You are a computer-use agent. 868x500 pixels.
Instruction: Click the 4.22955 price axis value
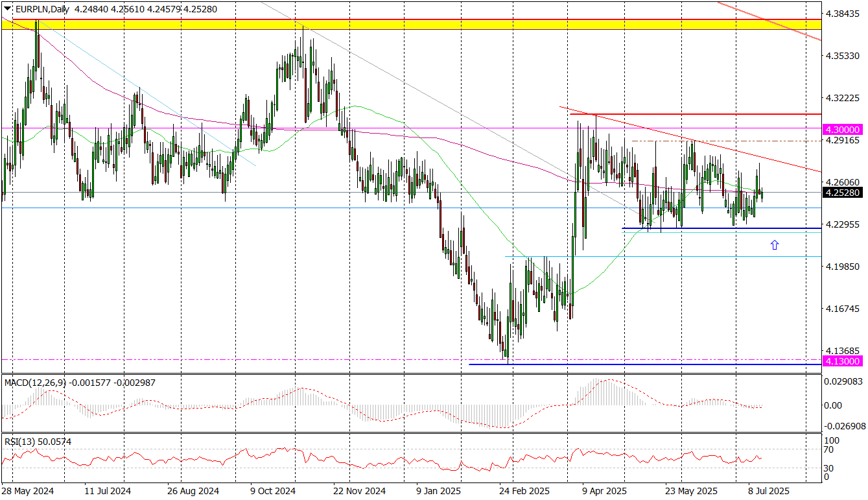841,224
